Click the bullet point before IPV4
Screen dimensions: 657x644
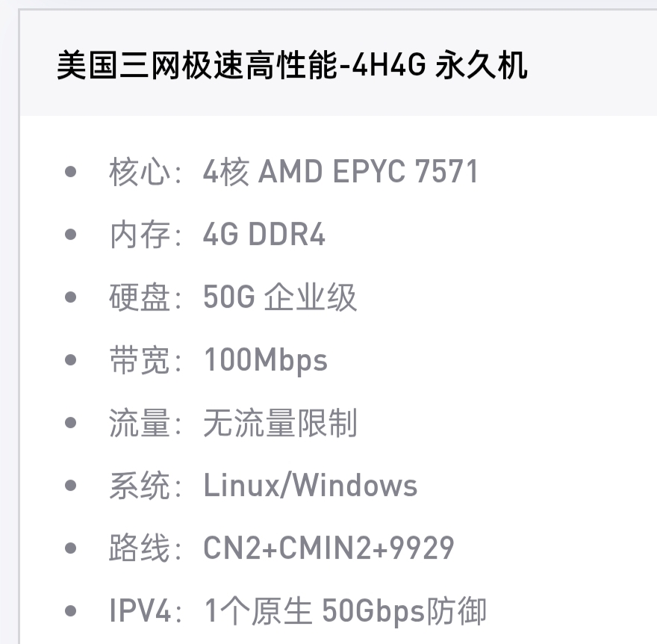coord(71,612)
